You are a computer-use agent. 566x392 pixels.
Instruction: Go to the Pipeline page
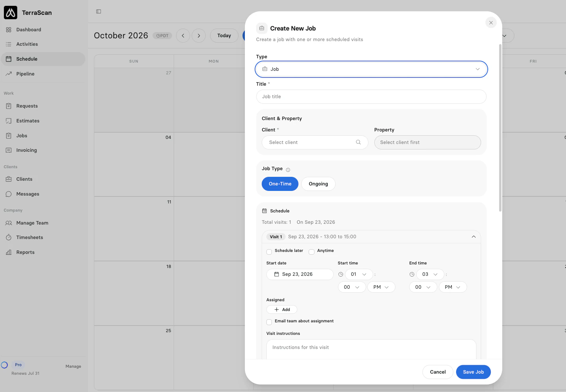coord(43,74)
